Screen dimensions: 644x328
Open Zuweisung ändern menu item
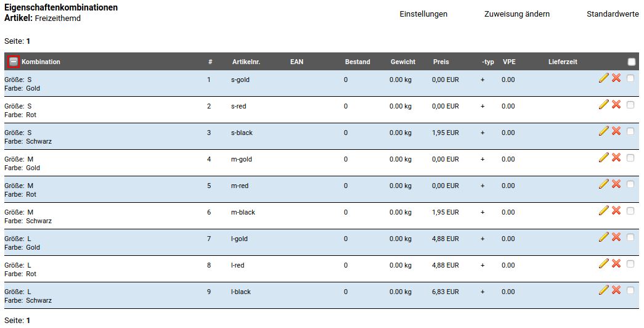click(x=516, y=14)
